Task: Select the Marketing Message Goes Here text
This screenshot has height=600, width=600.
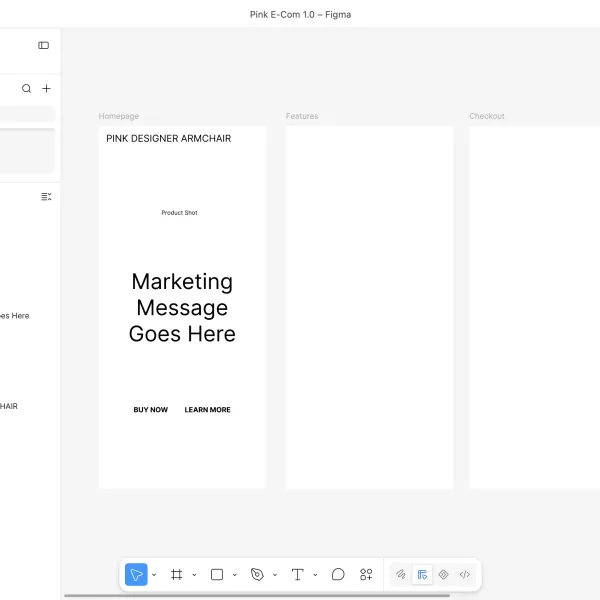Action: [182, 308]
